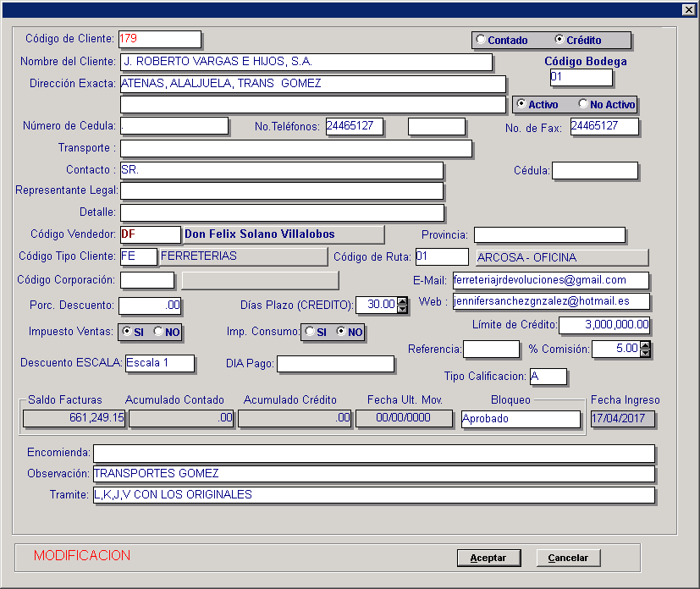This screenshot has width=700, height=589.
Task: Click the Días Plazo value field
Action: coord(377,306)
